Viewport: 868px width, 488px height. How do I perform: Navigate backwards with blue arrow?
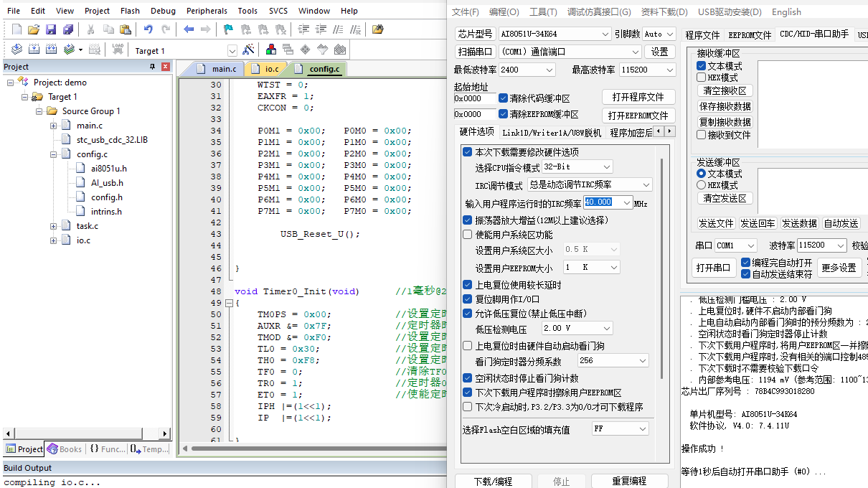189,29
